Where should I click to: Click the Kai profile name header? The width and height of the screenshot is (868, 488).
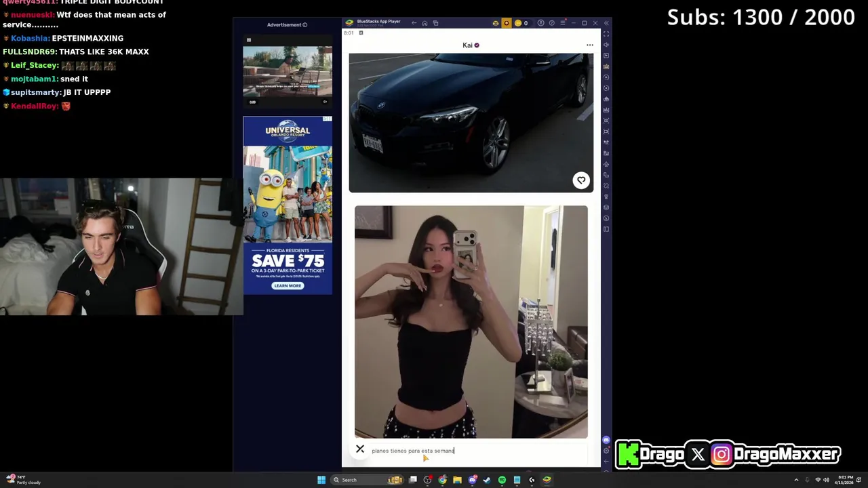click(x=471, y=45)
